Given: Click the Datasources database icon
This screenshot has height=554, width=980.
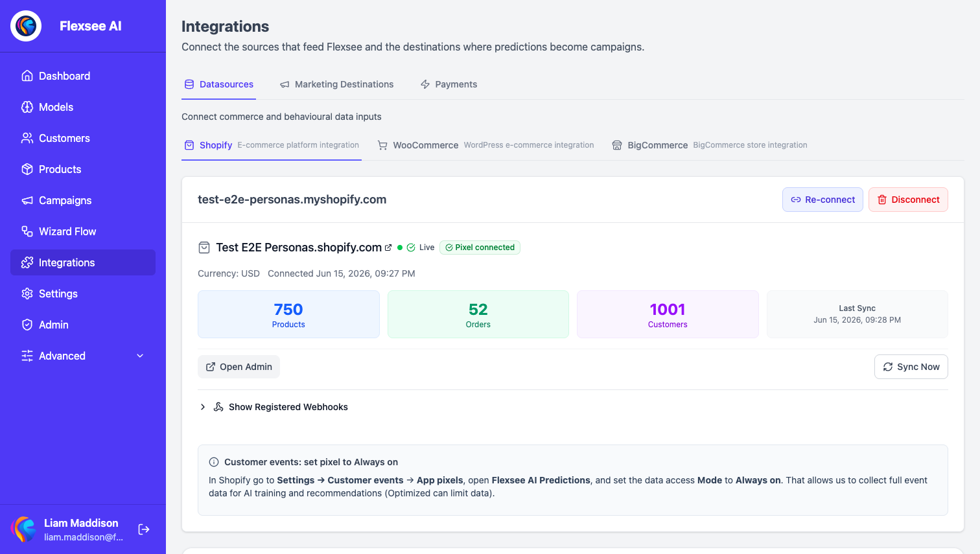Looking at the screenshot, I should tap(189, 84).
